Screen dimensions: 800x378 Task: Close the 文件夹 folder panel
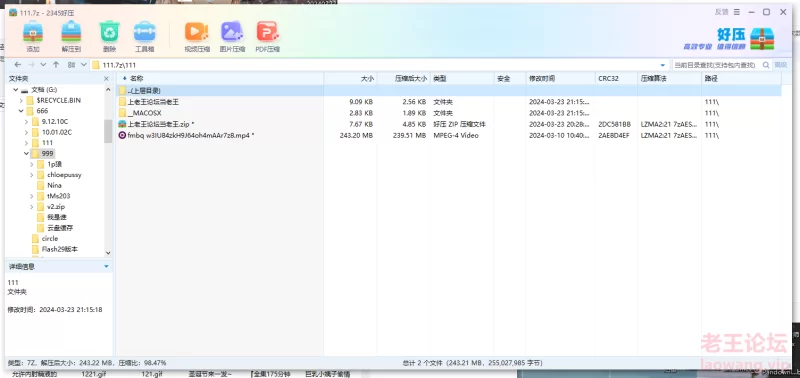(x=106, y=79)
